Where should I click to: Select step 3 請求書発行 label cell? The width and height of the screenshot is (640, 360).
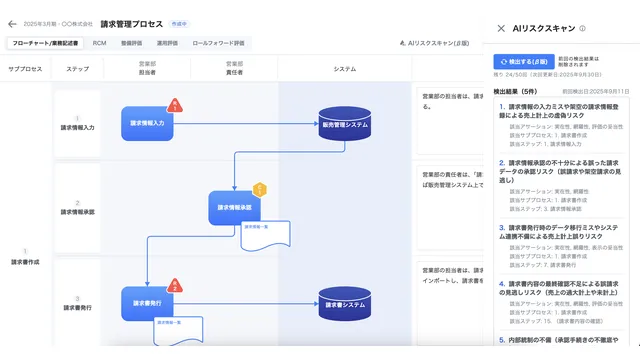click(78, 303)
